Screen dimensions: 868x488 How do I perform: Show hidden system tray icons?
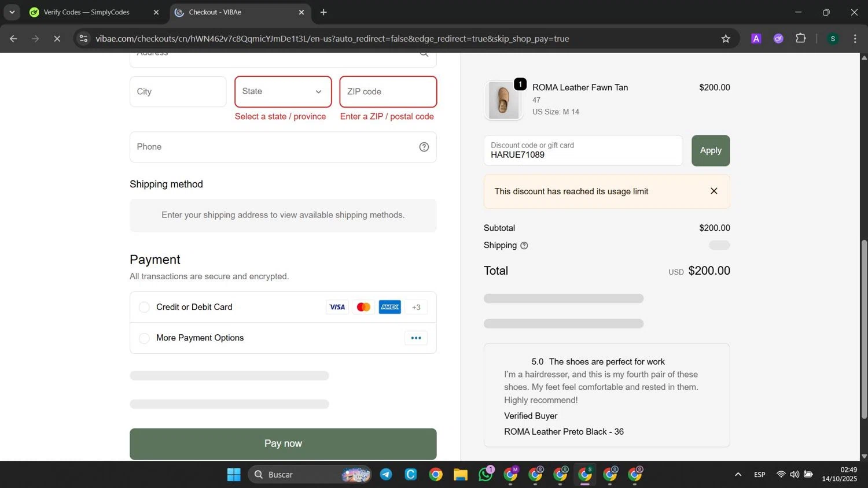tap(738, 475)
